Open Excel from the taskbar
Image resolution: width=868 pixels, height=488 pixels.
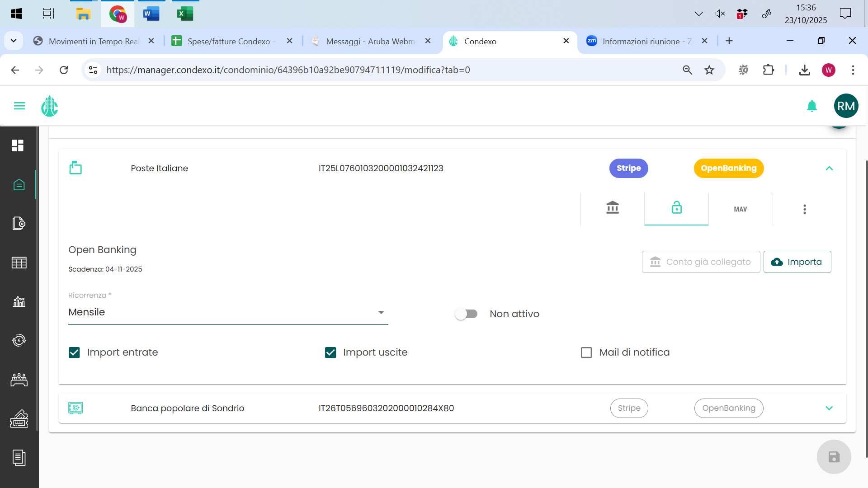pyautogui.click(x=185, y=14)
